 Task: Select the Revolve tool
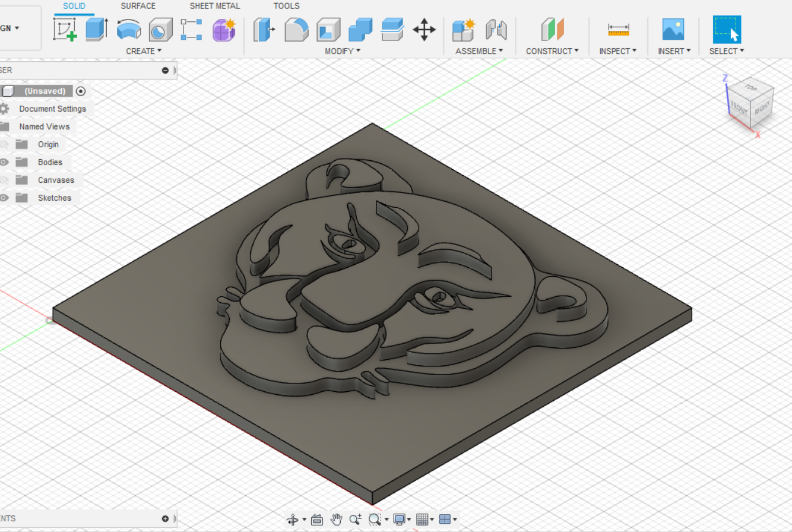click(129, 29)
